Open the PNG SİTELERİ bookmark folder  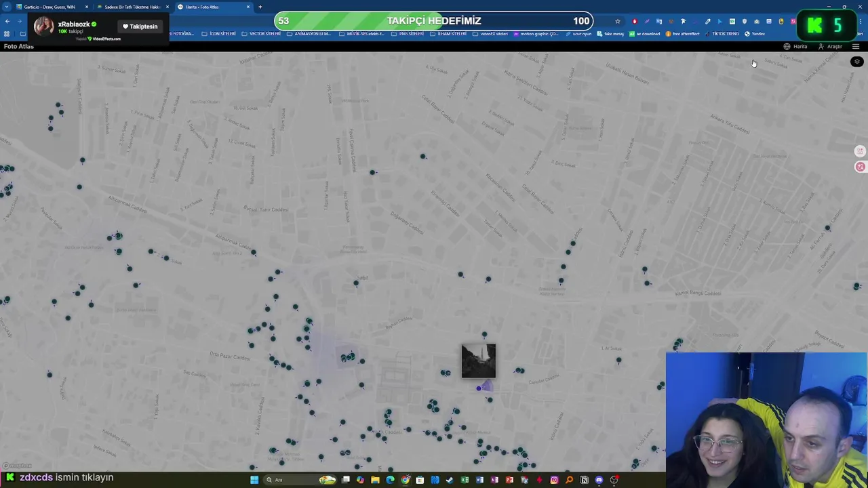tap(408, 34)
